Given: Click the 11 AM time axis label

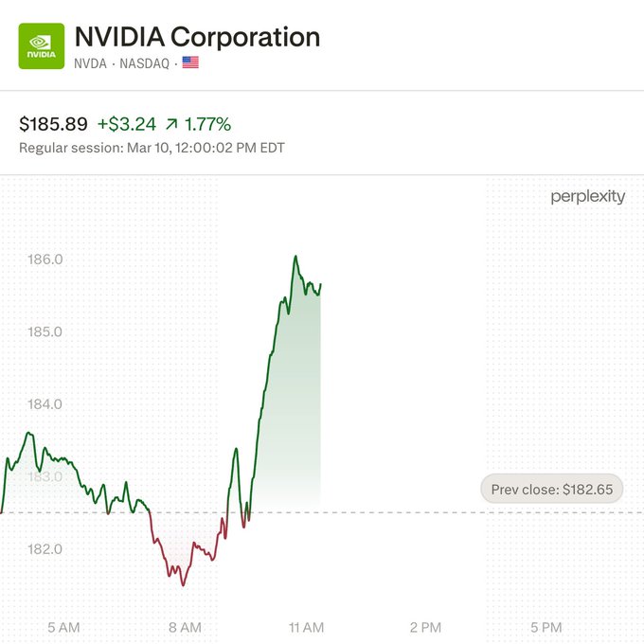Looking at the screenshot, I should (306, 627).
